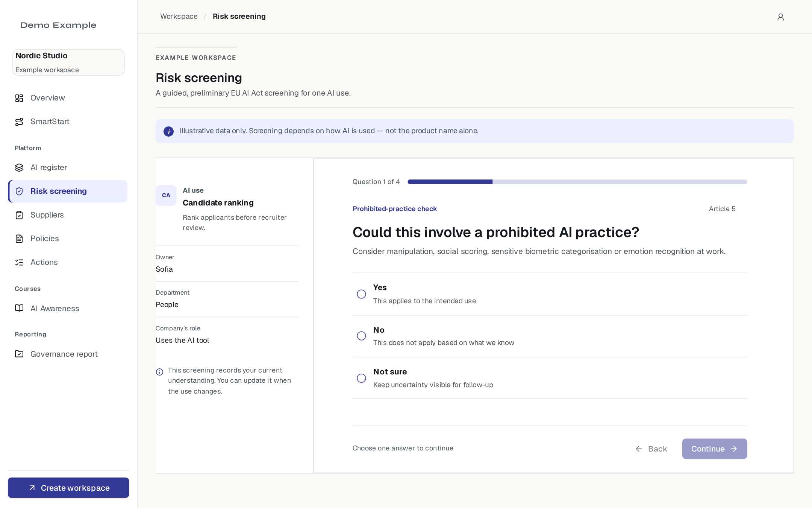Click the Workspace breadcrumb link
812x508 pixels.
coord(179,16)
